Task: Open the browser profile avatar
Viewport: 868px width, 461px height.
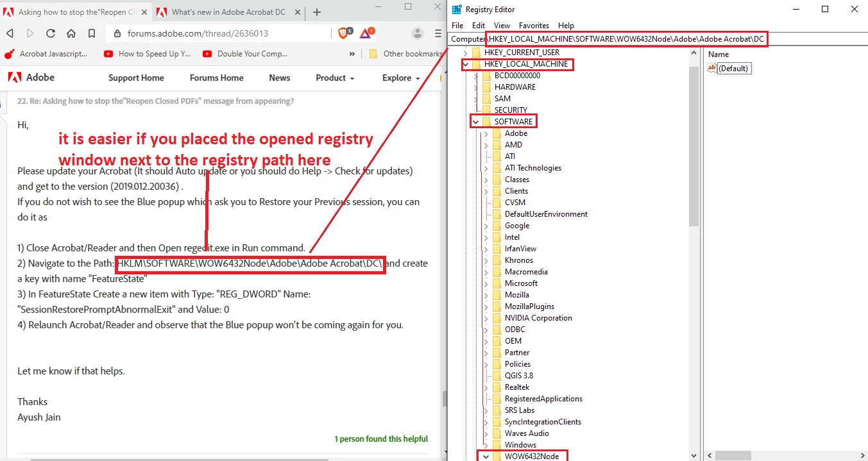Action: click(x=418, y=33)
